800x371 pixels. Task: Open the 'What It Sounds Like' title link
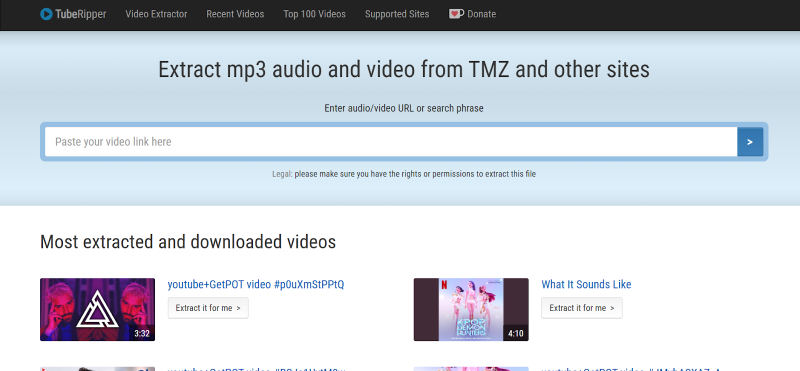(586, 284)
